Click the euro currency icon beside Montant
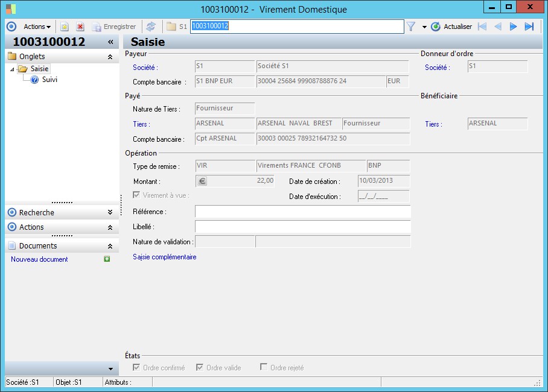 (202, 180)
